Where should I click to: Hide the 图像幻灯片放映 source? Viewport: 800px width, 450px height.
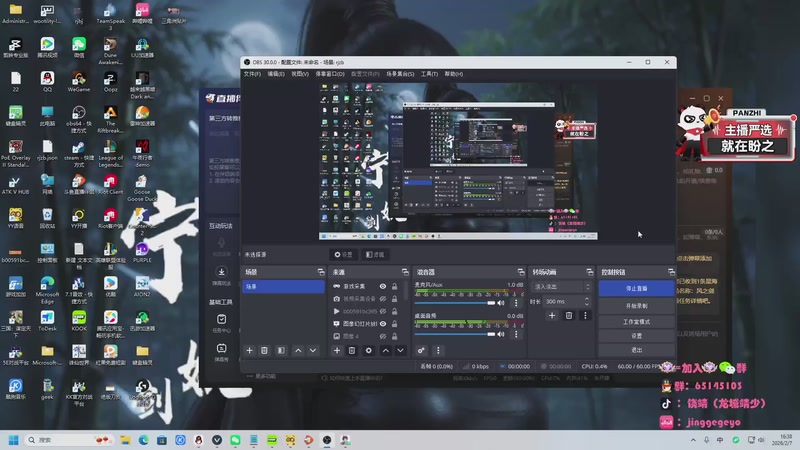[x=383, y=323]
